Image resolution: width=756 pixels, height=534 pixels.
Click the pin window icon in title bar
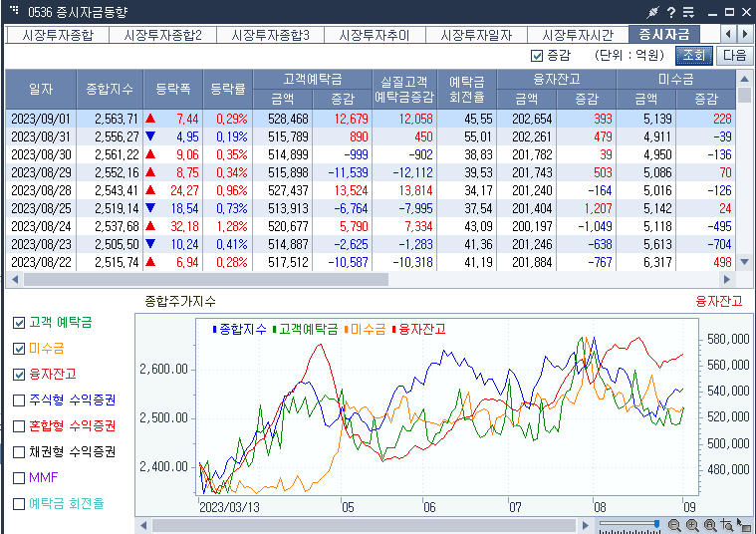(x=652, y=12)
